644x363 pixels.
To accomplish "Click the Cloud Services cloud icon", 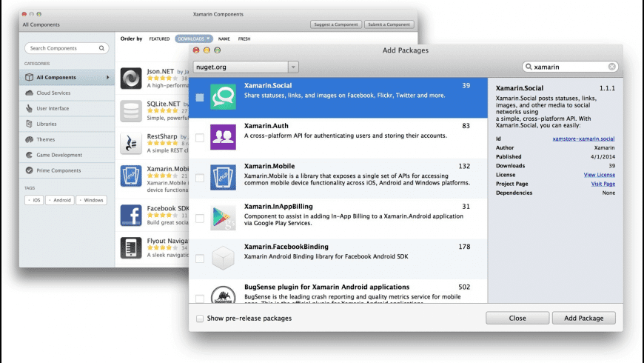I will click(x=29, y=93).
